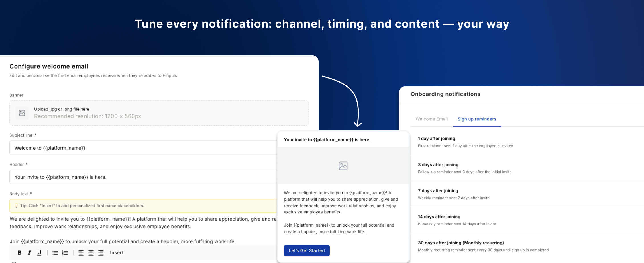The width and height of the screenshot is (644, 263).
Task: Select the 14 days after joining reminder
Action: coord(527,220)
